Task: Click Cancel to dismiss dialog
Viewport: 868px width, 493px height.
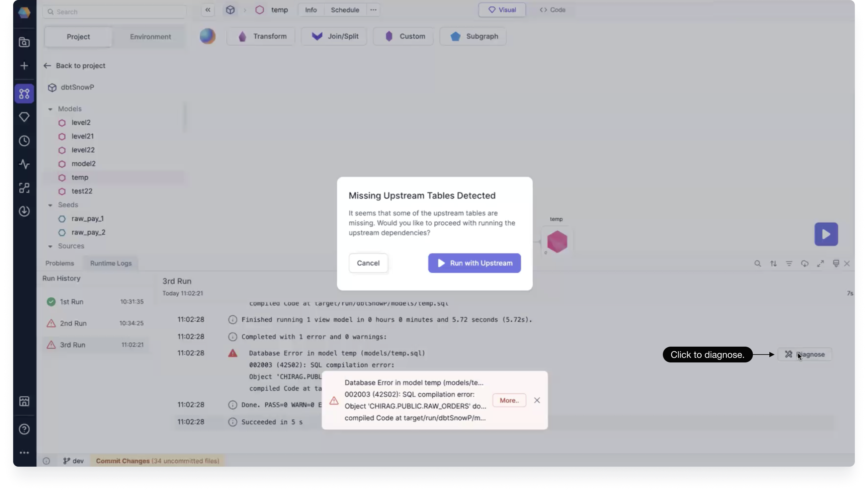Action: coord(368,263)
